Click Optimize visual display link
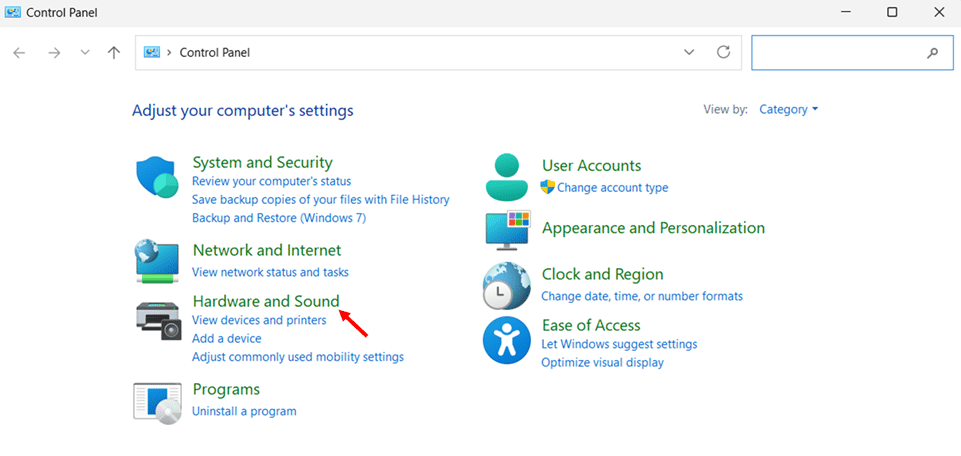 (x=602, y=362)
